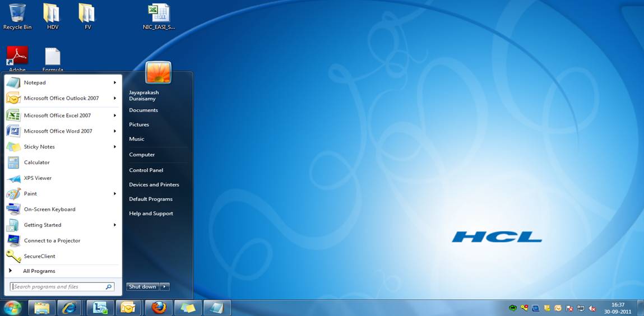644x316 pixels.
Task: Select the NIC_EASI_S... Excel file on desktop
Action: 159,17
